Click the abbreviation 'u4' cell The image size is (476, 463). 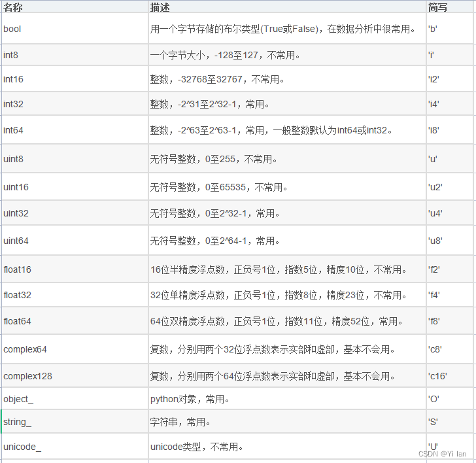[x=450, y=213]
